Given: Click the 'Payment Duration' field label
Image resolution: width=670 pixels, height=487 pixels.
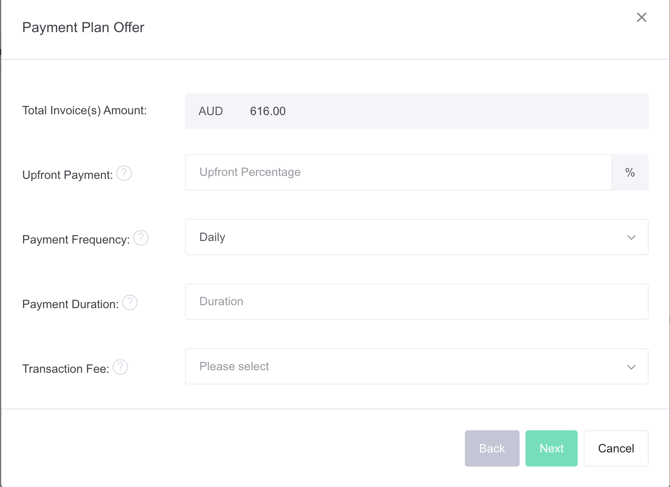Looking at the screenshot, I should pyautogui.click(x=70, y=304).
